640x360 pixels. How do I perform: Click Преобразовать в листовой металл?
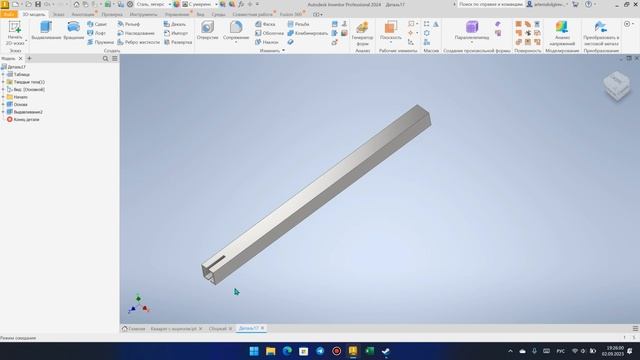pos(601,33)
